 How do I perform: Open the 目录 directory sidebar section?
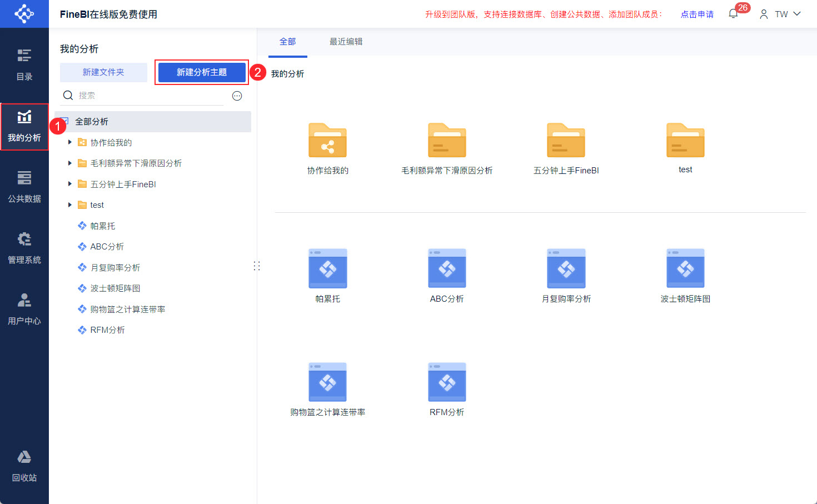(x=24, y=65)
